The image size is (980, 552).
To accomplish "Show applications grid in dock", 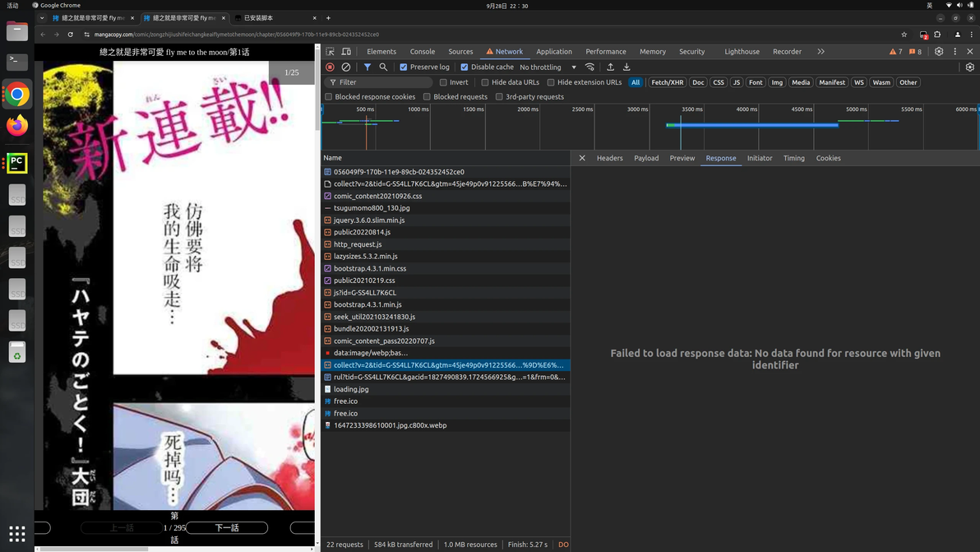I will pos(17,533).
